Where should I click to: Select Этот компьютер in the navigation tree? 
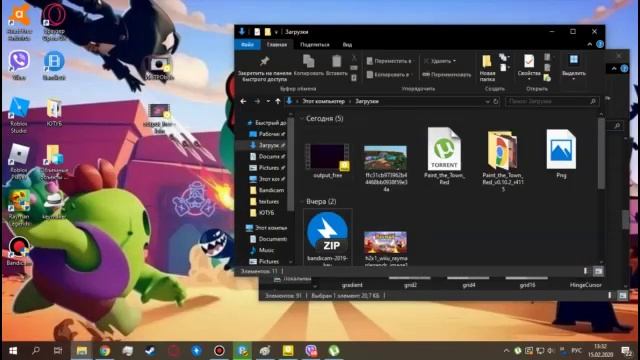[266, 228]
